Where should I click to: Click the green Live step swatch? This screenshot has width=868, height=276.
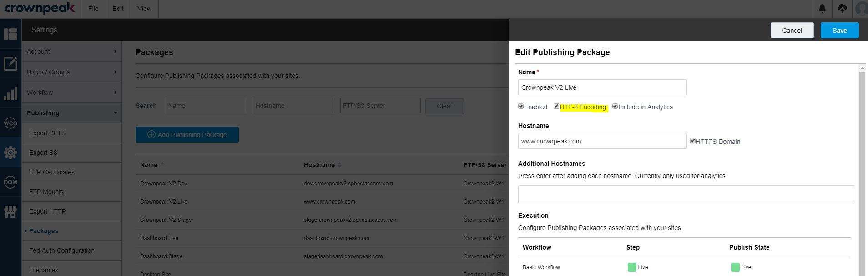tap(632, 267)
